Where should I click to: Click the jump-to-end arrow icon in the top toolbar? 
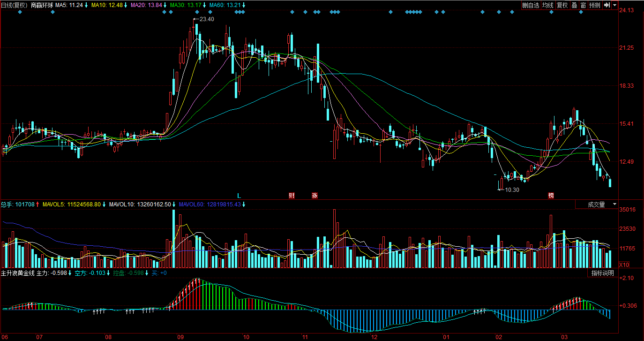(607, 5)
